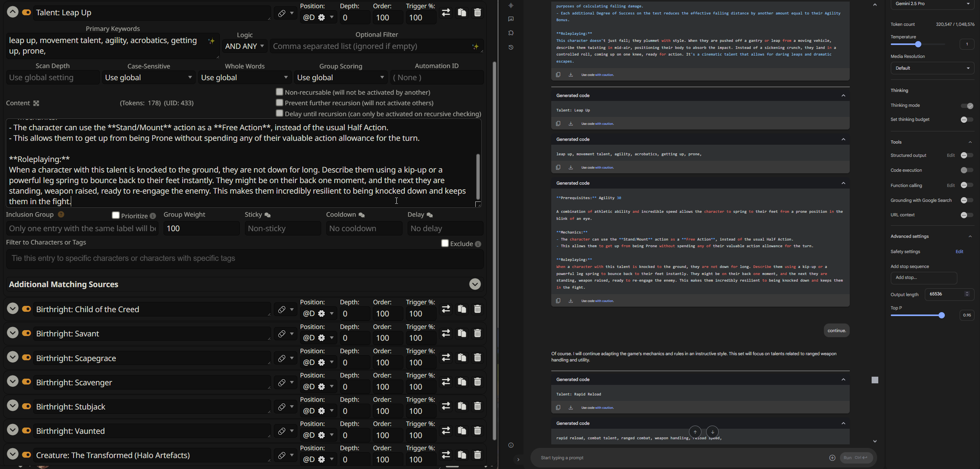The image size is (980, 469).
Task: Expand the Content editor to full screen
Action: point(36,103)
